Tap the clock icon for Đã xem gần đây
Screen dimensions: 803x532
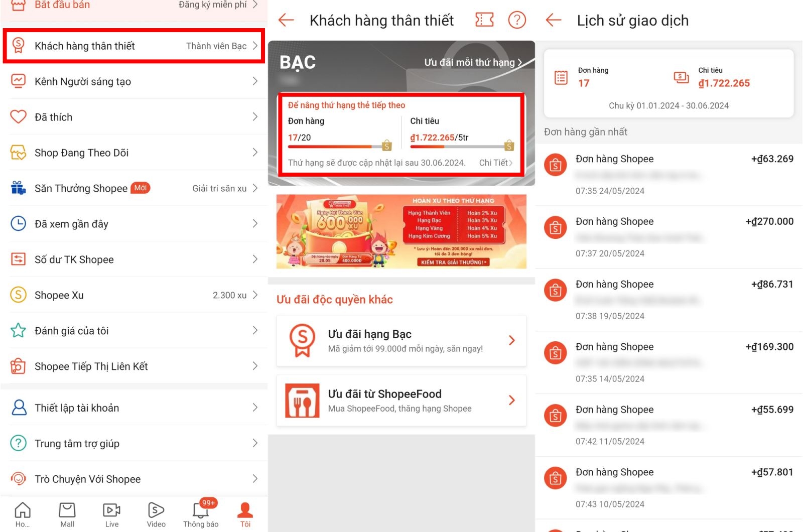click(19, 224)
